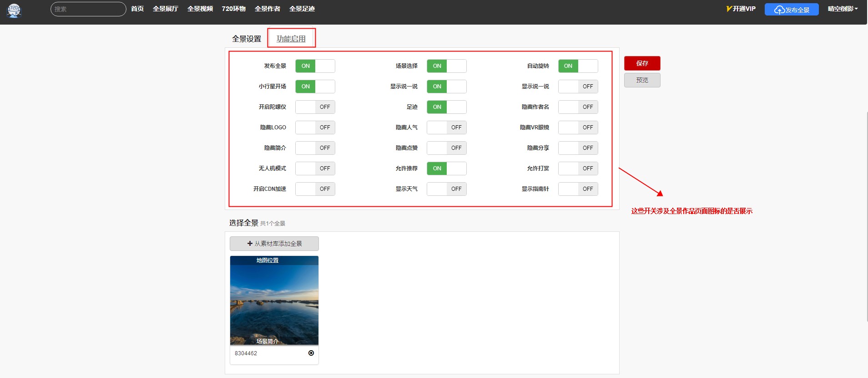The height and width of the screenshot is (378, 868).
Task: Turn on the 显示说一说 switch currently OFF
Action: [578, 87]
